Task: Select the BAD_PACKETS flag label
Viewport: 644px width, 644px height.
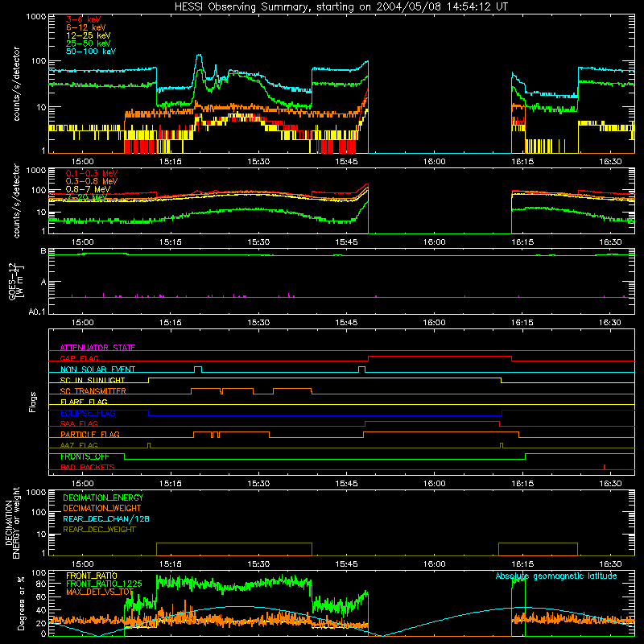Action: (x=88, y=467)
